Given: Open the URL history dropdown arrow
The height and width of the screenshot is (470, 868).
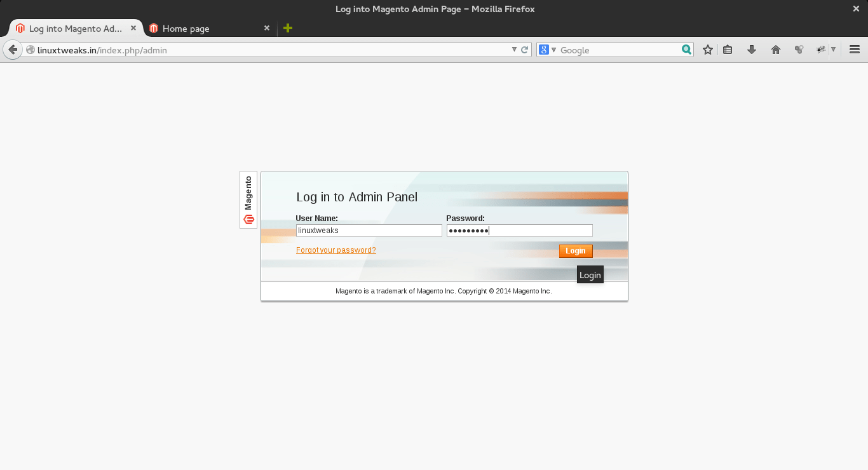Looking at the screenshot, I should coord(514,50).
